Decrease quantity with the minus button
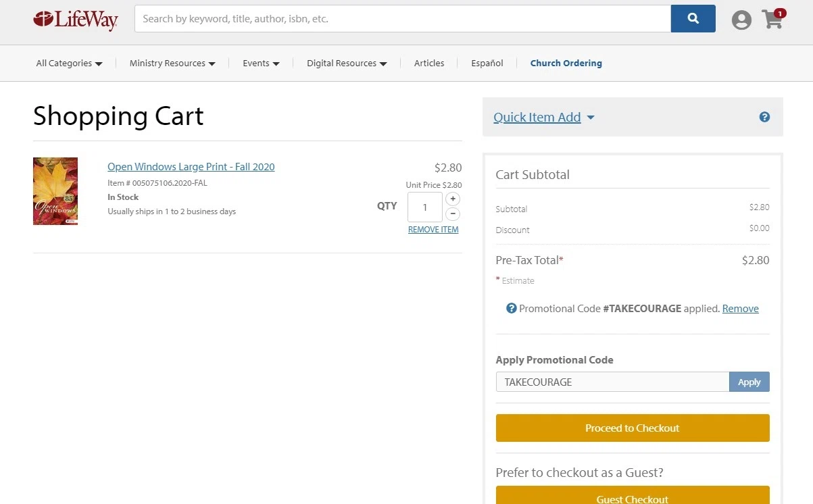This screenshot has height=504, width=813. click(x=453, y=214)
